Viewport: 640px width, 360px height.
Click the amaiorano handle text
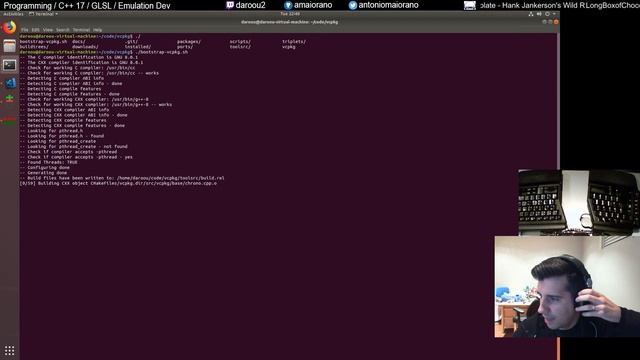click(313, 5)
